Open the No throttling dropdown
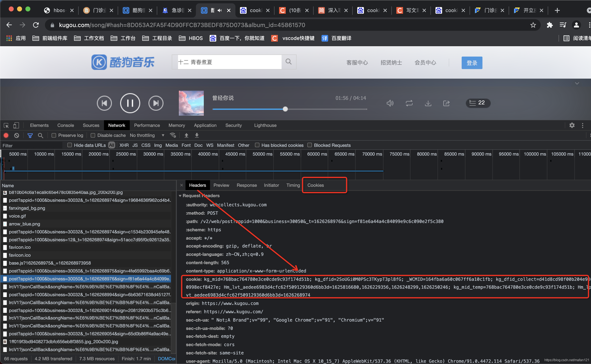Viewport: 591px width, 364px height. point(147,136)
